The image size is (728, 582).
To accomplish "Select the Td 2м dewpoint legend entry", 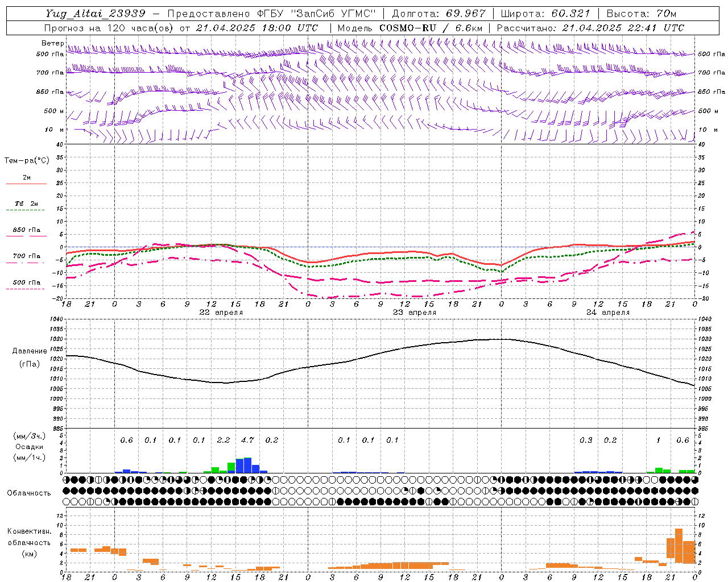I will 26,203.
